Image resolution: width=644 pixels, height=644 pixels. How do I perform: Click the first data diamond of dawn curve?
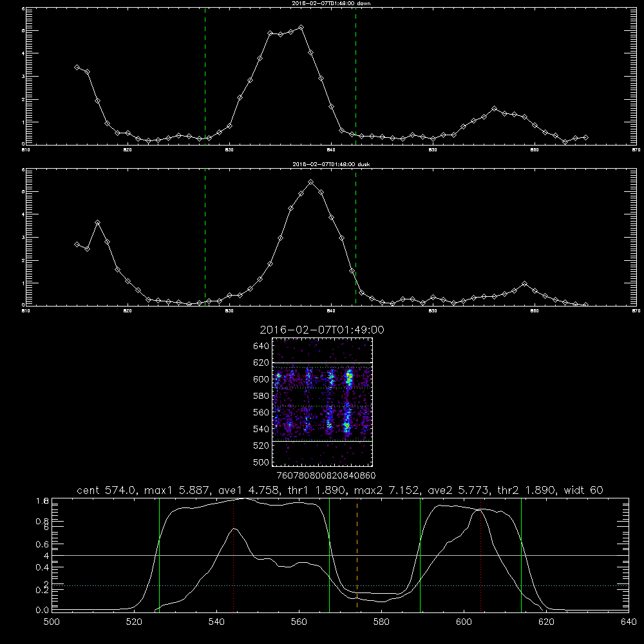(77, 67)
